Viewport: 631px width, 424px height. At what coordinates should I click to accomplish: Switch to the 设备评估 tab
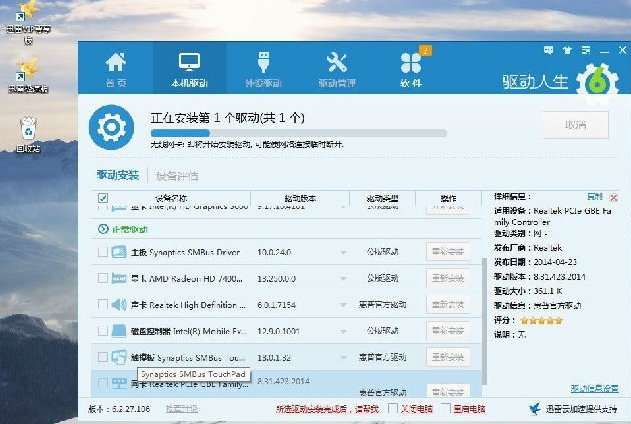[x=177, y=176]
